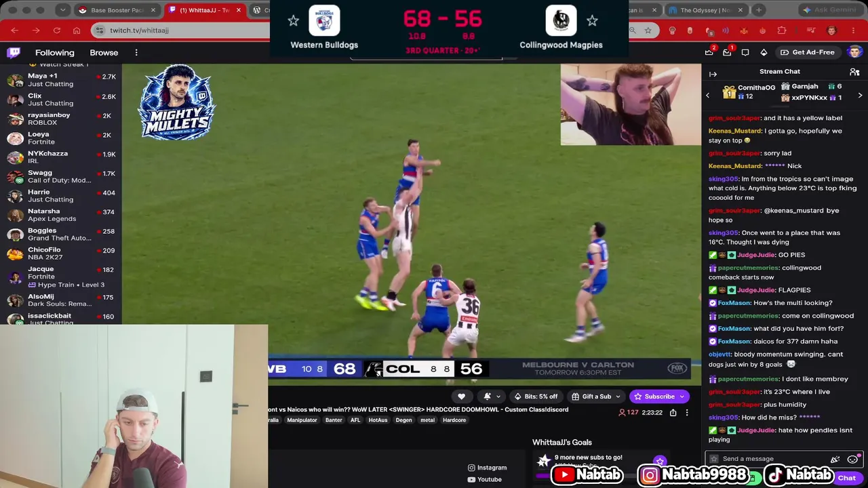Viewport: 868px width, 488px height.
Task: Open the Instagram panel link
Action: point(488,468)
